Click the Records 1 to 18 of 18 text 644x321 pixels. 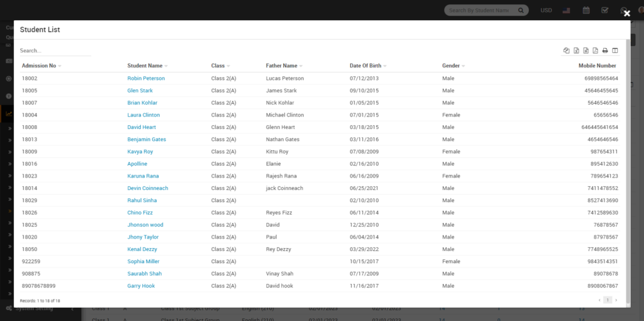point(40,301)
